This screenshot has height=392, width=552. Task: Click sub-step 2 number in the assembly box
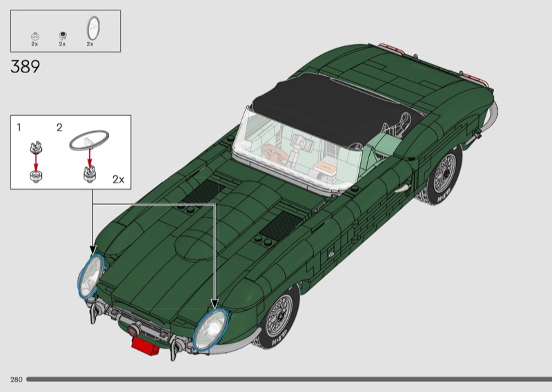point(59,128)
